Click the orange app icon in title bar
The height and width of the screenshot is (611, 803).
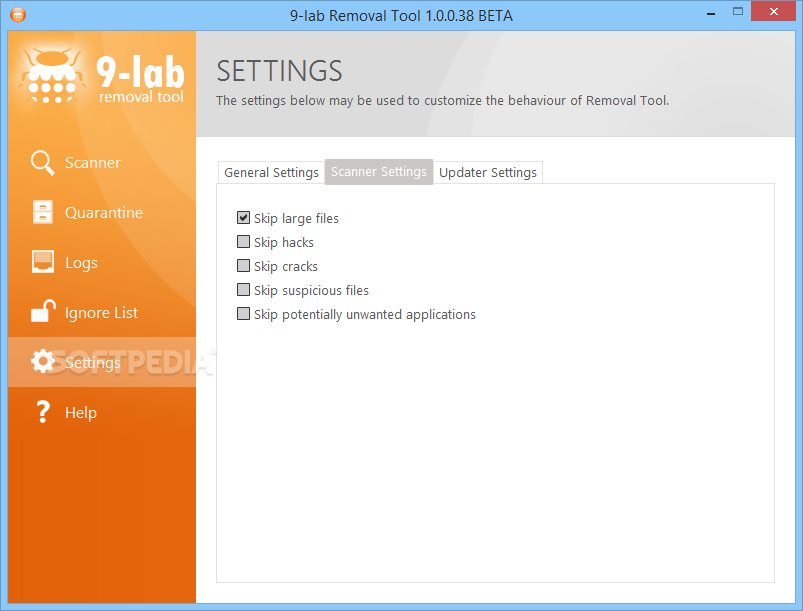[x=17, y=14]
